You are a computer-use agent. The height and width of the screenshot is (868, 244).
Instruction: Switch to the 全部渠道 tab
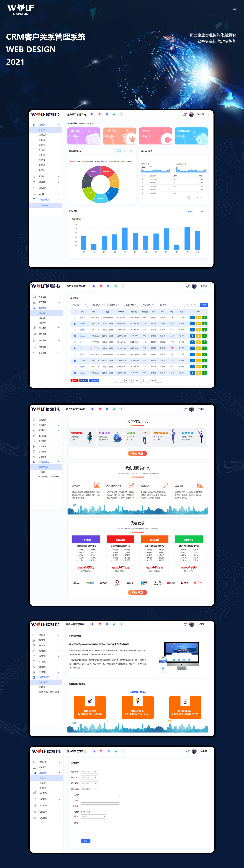click(118, 151)
